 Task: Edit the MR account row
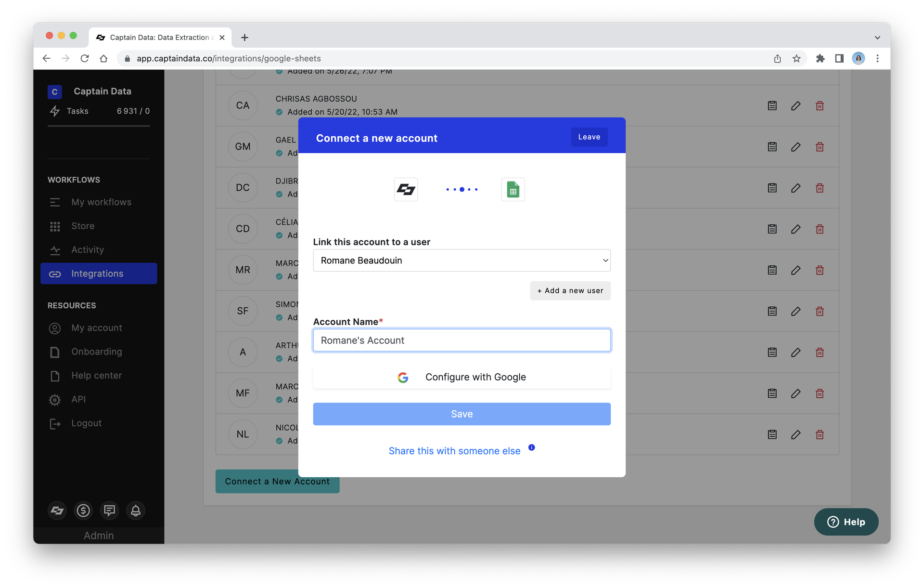tap(796, 270)
